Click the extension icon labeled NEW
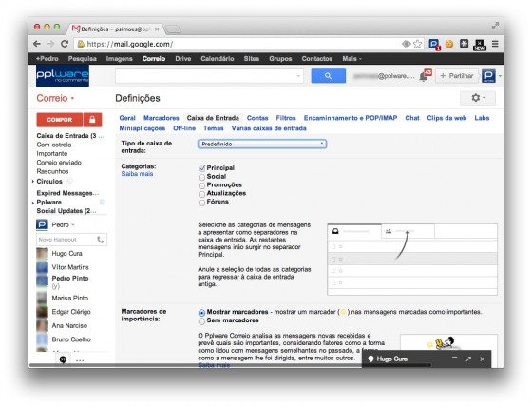The width and height of the screenshot is (532, 407). pos(480,45)
